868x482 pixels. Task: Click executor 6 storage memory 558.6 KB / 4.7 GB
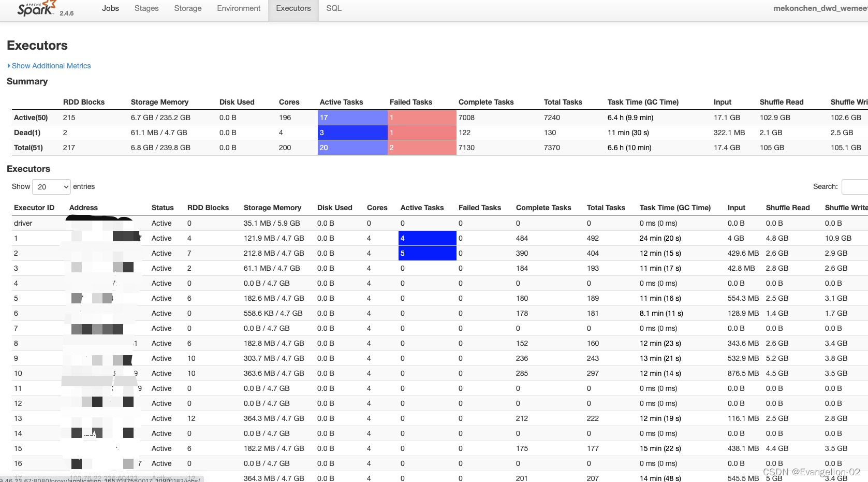pyautogui.click(x=273, y=313)
